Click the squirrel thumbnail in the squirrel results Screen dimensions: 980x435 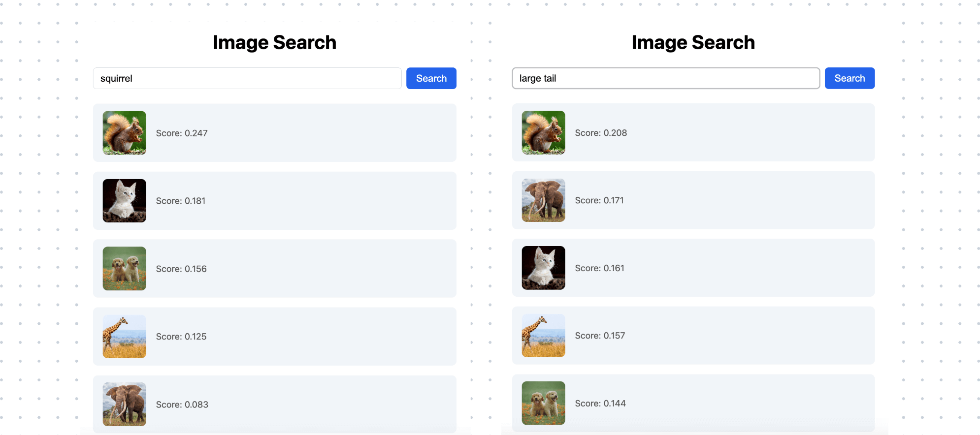point(124,133)
